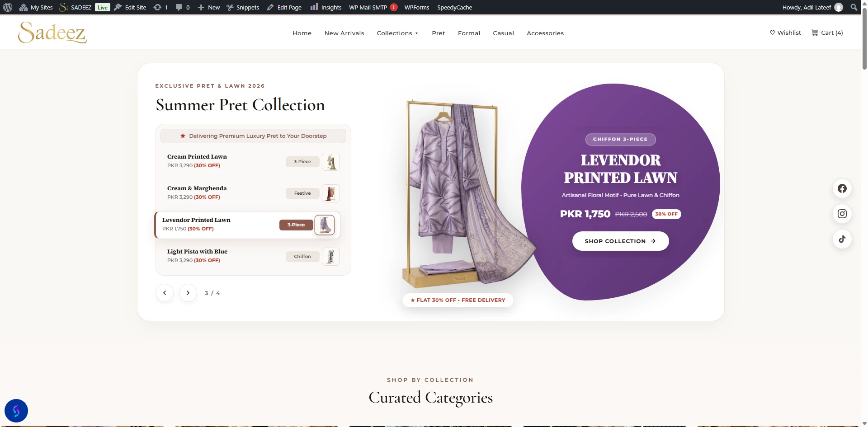Click the Shop Collection button
This screenshot has width=868, height=427.
pos(620,241)
